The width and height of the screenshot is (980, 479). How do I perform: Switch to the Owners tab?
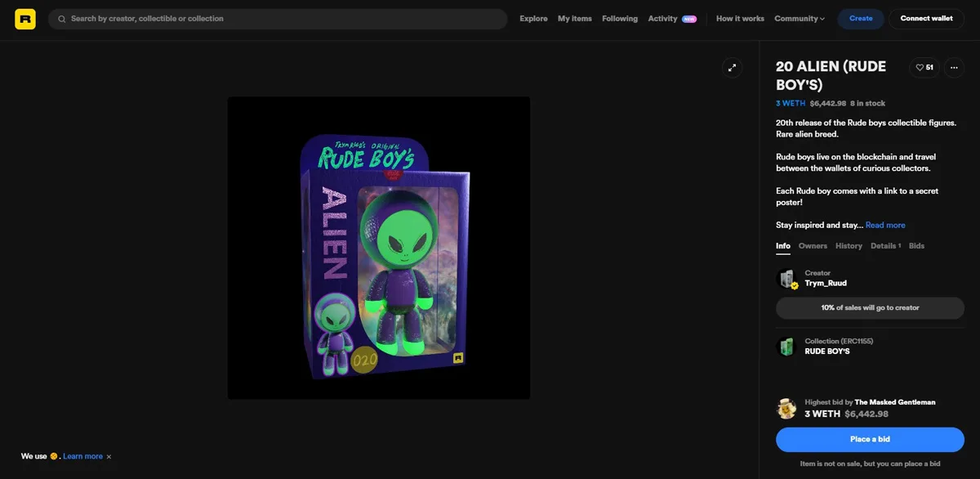813,246
